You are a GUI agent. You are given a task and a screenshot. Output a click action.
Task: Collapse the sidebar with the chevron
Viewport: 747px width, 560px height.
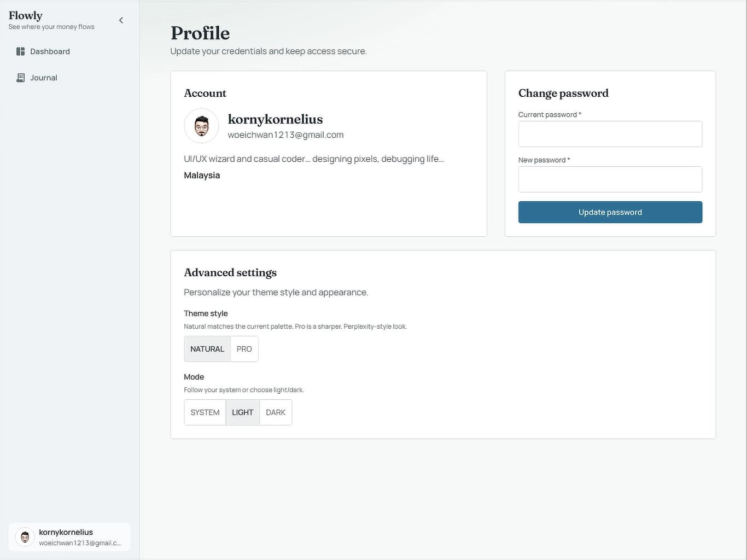(121, 20)
